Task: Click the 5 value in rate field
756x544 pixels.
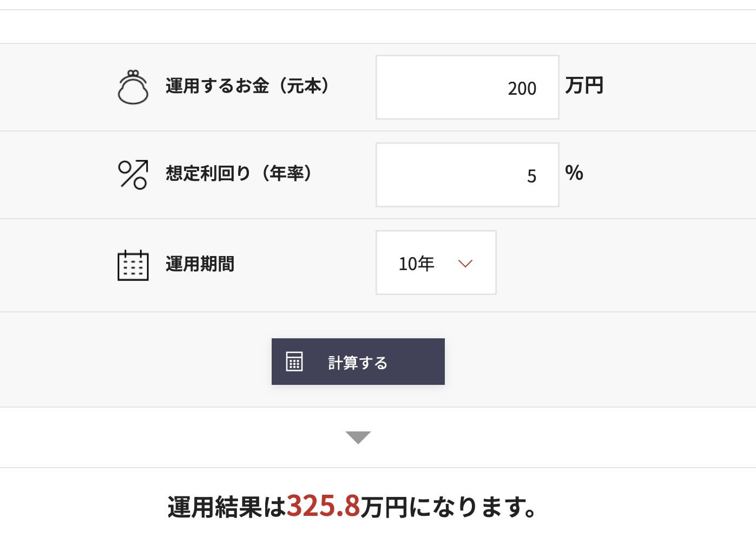Action: pos(531,176)
